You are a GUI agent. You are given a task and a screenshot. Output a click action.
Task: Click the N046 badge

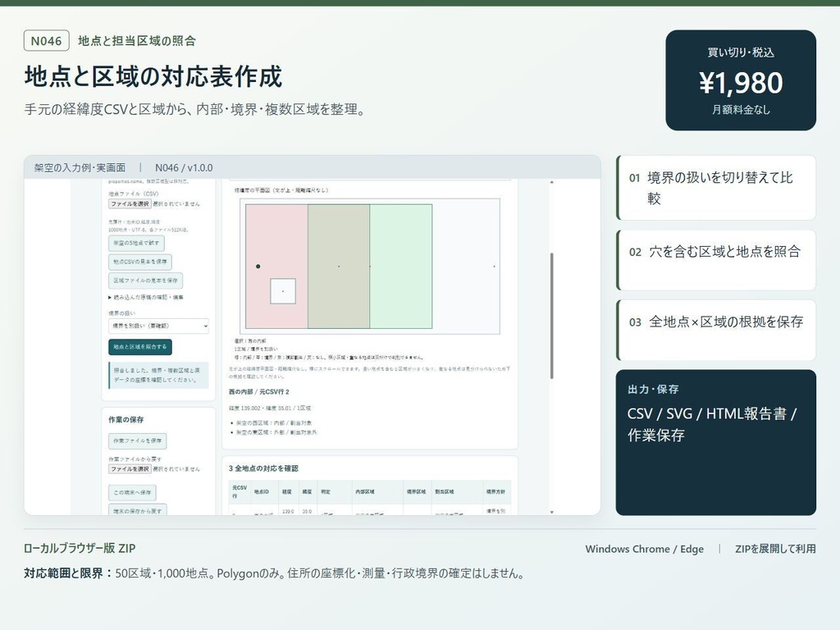[47, 41]
